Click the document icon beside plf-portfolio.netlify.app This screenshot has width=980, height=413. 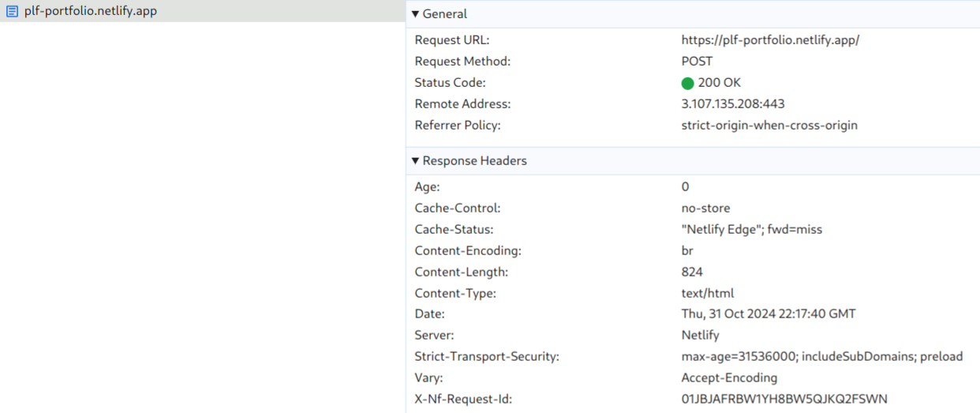12,11
